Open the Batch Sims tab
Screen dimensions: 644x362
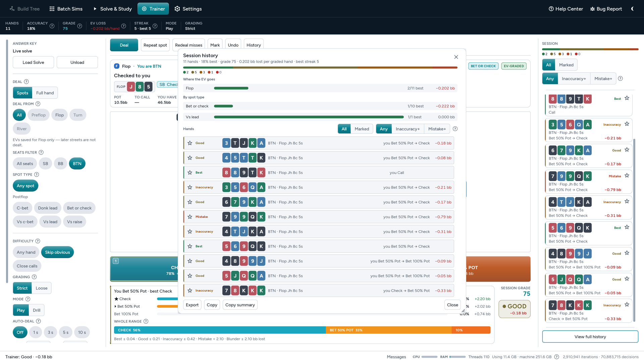[66, 9]
